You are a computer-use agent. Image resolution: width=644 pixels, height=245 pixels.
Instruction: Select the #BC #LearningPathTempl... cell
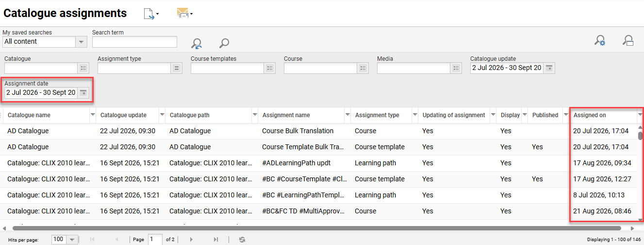(304, 195)
